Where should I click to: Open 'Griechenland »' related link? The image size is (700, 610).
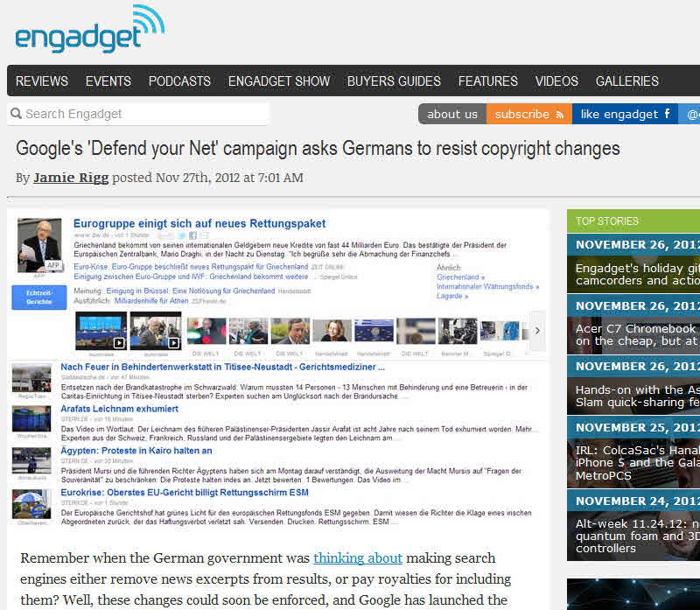460,277
